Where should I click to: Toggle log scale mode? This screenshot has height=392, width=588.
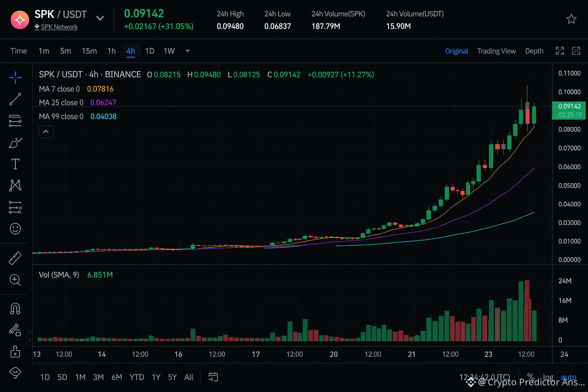pos(548,377)
